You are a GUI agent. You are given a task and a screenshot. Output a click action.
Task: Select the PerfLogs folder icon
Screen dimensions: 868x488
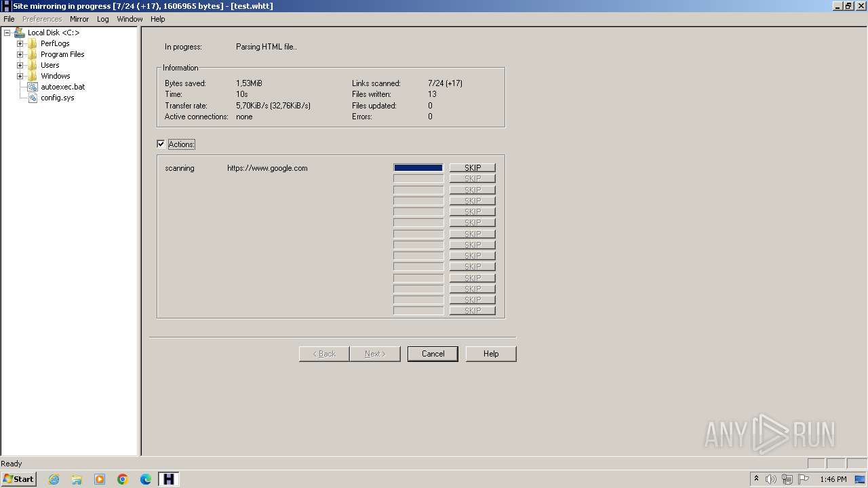pyautogui.click(x=33, y=43)
